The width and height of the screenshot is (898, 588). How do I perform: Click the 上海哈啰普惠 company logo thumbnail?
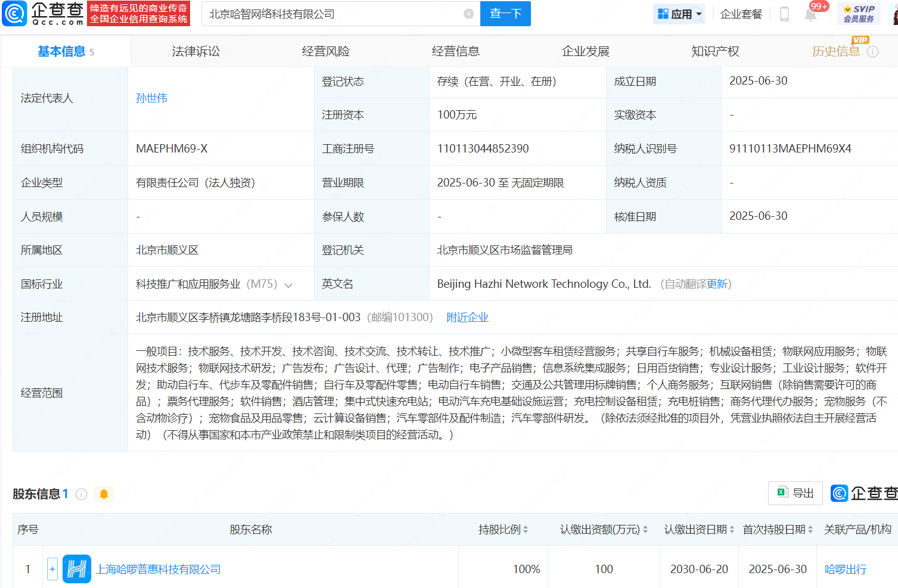click(77, 569)
